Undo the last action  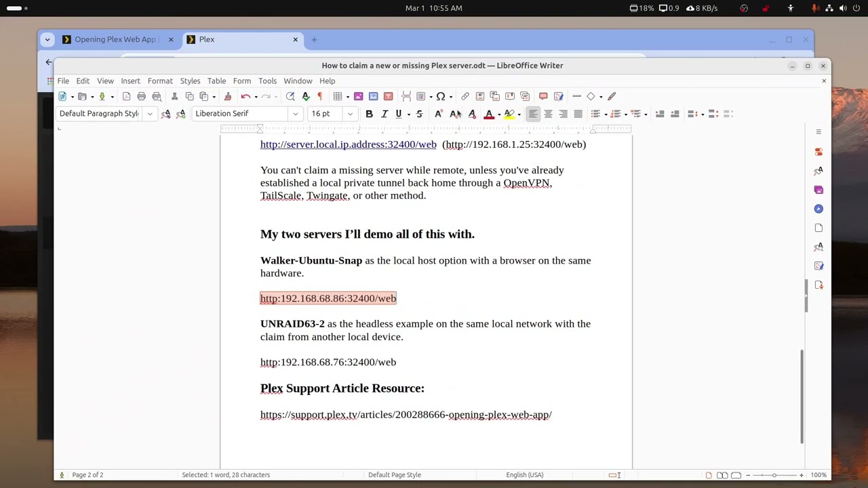(245, 96)
